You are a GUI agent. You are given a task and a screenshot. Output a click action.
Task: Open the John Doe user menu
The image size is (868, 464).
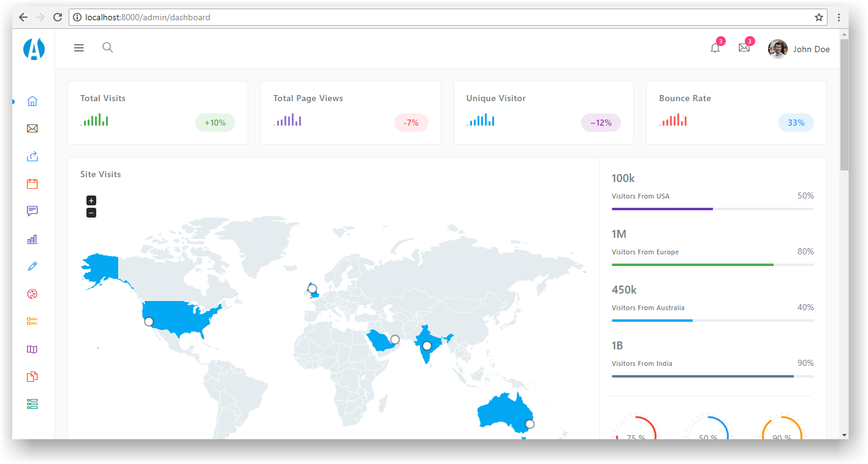coord(799,49)
